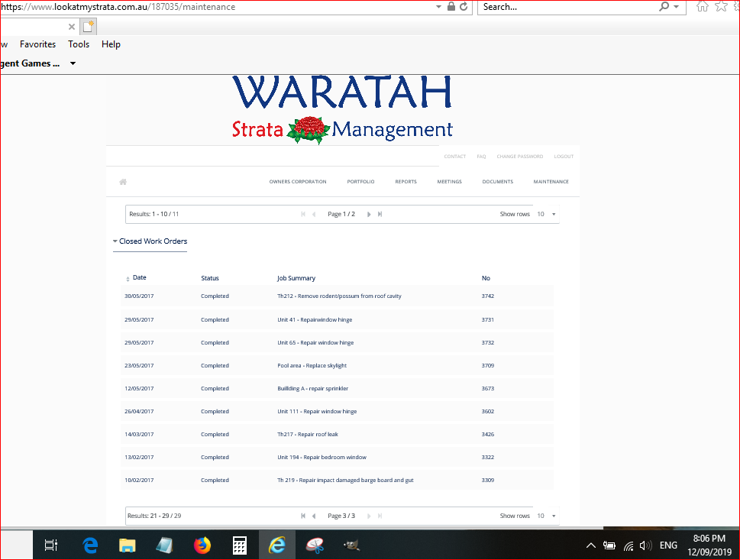This screenshot has height=560, width=740.
Task: Select job 'Th212 - Remove rodent/possum from roof cavity'
Action: [339, 296]
